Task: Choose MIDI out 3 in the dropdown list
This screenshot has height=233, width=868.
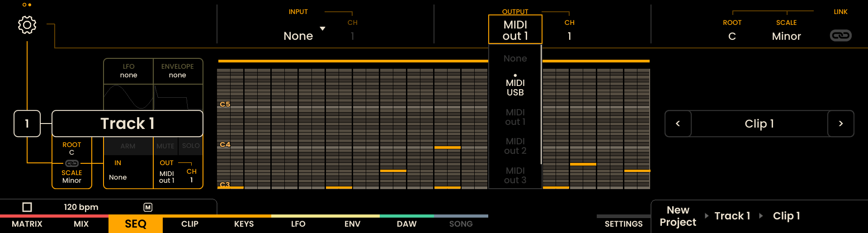Action: tap(515, 175)
